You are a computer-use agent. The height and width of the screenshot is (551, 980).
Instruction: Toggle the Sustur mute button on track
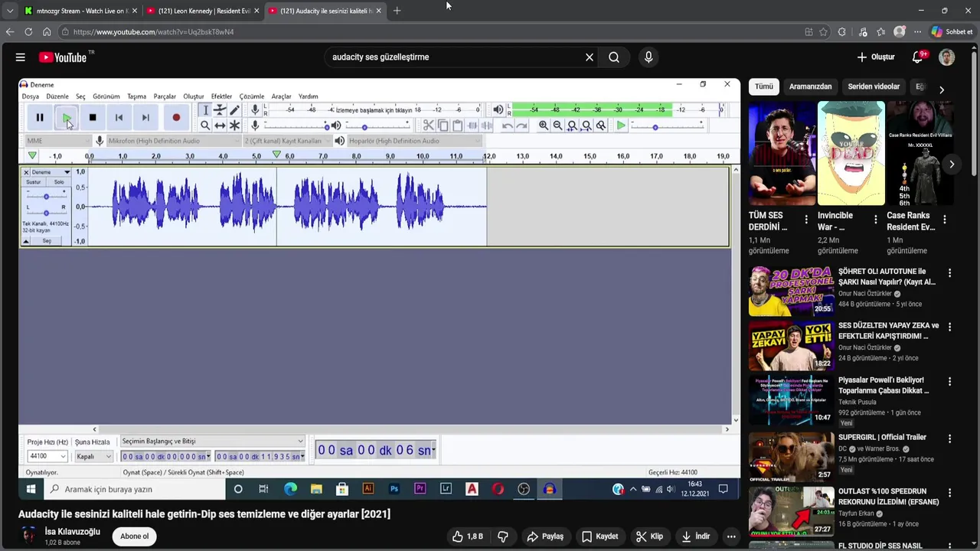(x=34, y=182)
